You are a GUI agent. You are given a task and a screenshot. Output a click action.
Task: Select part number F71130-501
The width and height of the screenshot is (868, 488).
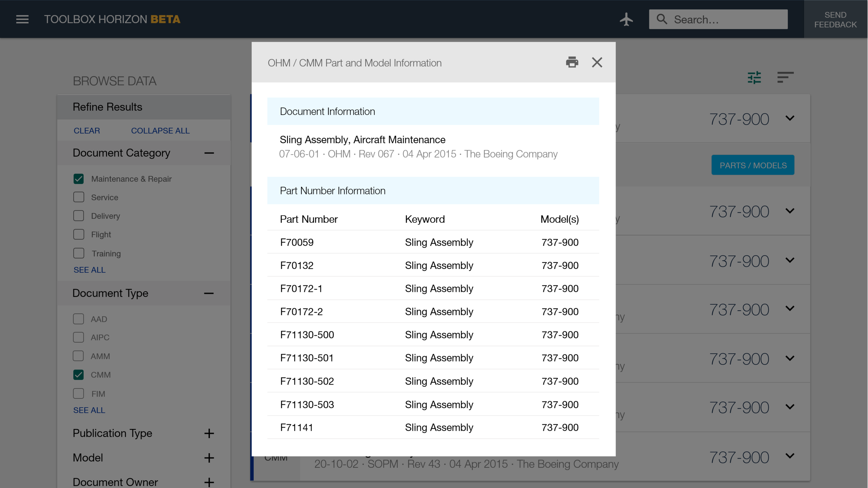307,358
